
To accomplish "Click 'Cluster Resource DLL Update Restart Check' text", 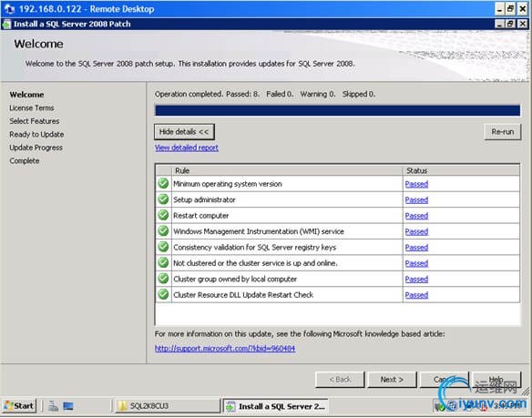I will pos(243,295).
